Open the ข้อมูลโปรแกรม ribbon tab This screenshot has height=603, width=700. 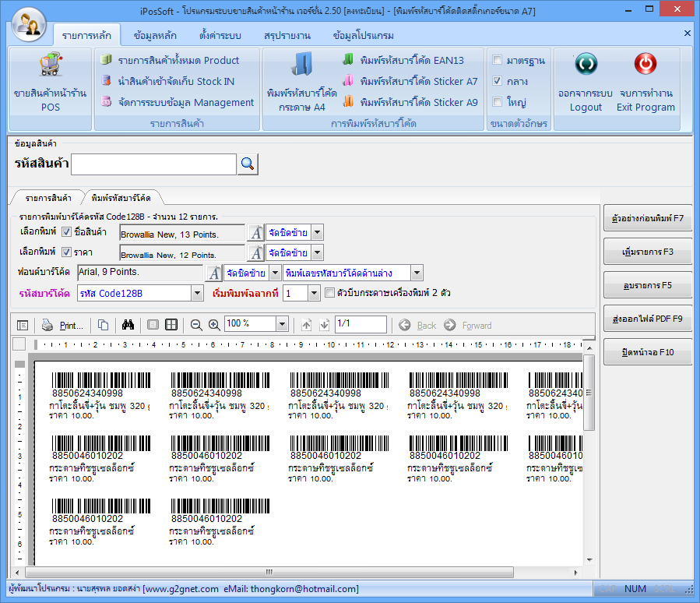point(363,35)
